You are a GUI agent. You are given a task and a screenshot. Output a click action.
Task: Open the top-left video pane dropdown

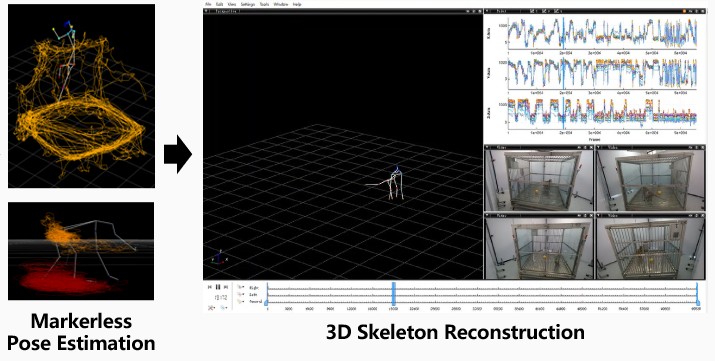coord(488,147)
